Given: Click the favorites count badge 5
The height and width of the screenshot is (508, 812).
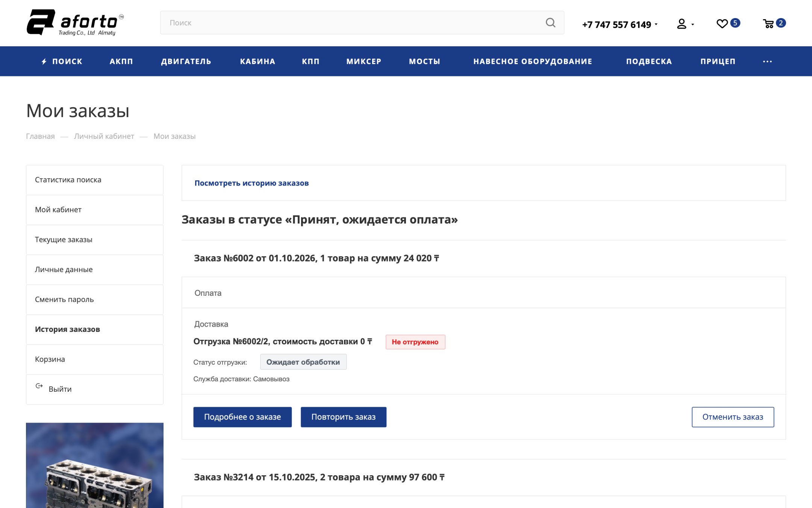Looking at the screenshot, I should (x=735, y=23).
